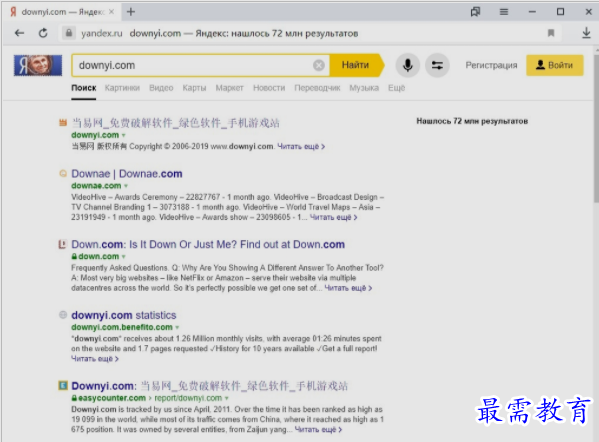Click Читать ещё under the easycounter snippet
The image size is (599, 442).
click(x=318, y=429)
